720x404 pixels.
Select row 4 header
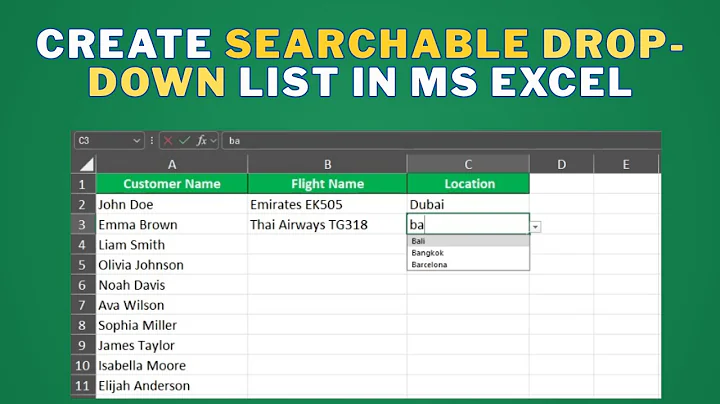(x=83, y=245)
